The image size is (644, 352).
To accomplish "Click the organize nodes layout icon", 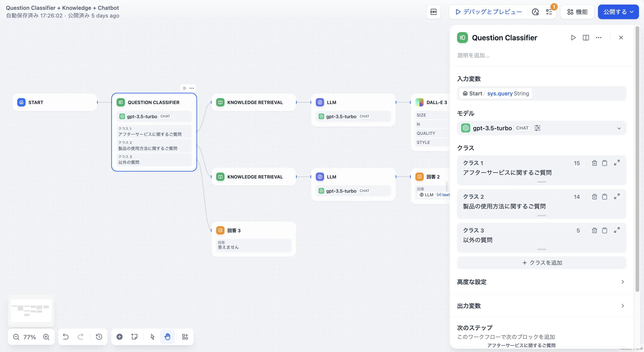I will (185, 337).
